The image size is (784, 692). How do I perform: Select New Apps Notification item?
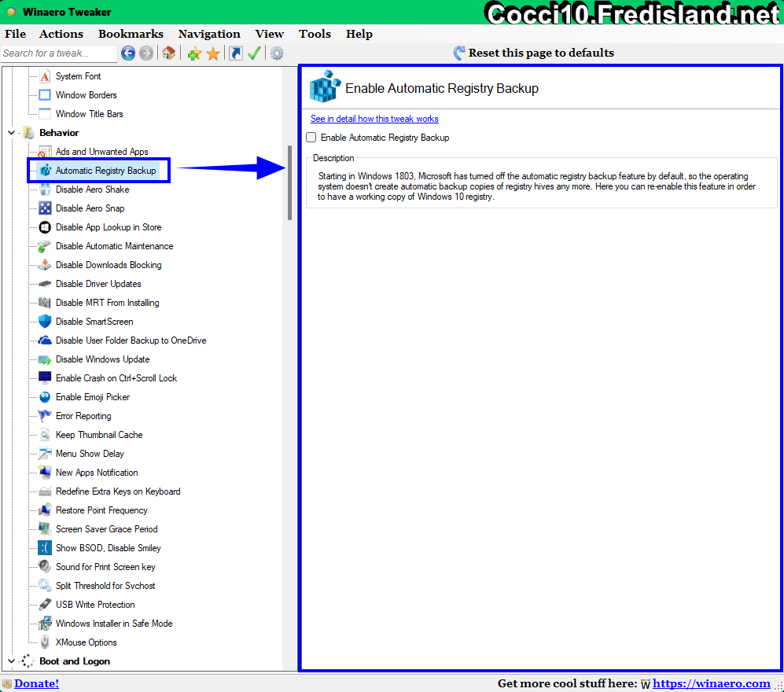click(x=97, y=473)
